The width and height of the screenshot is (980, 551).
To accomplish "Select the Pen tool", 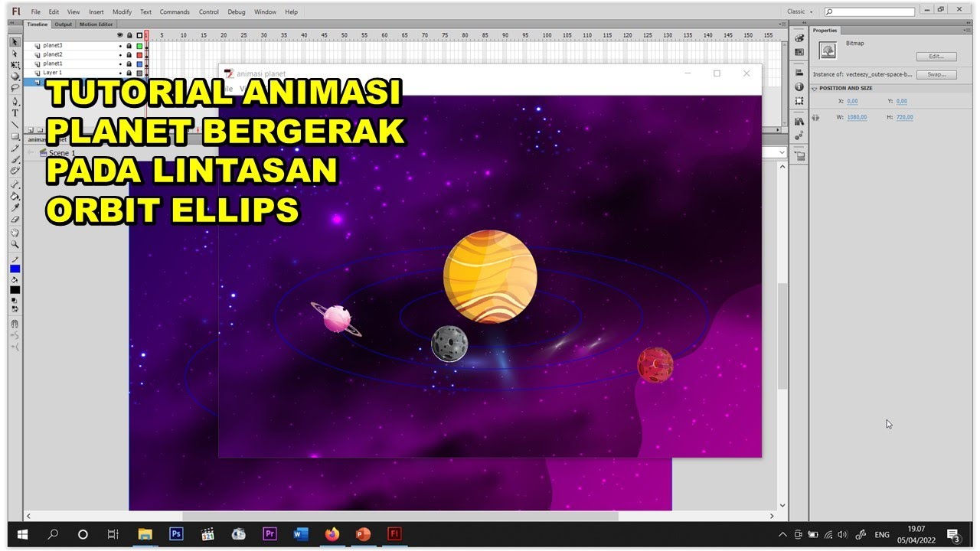I will tap(15, 102).
